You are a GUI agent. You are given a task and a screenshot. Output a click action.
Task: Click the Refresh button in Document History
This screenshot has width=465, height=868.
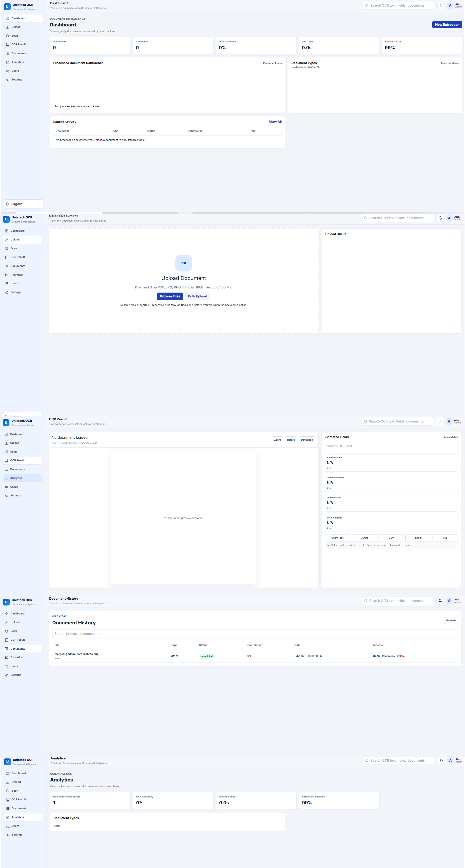point(450,620)
